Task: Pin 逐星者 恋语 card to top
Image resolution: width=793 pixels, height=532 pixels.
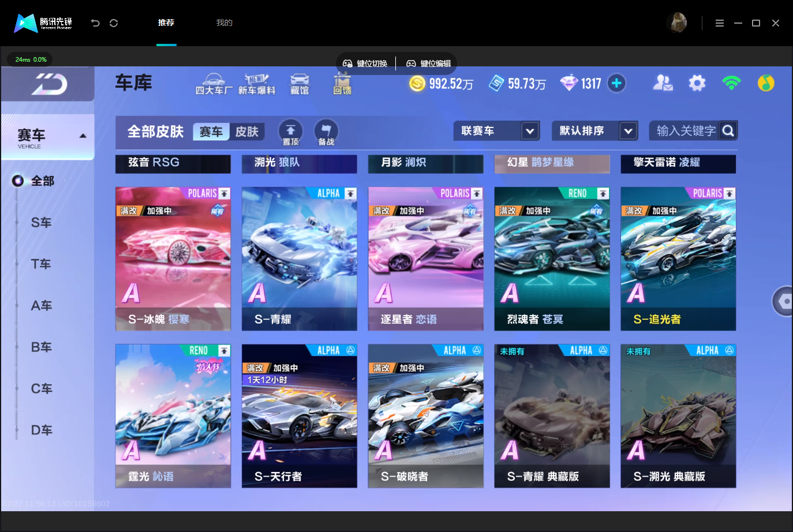Action: click(x=477, y=193)
